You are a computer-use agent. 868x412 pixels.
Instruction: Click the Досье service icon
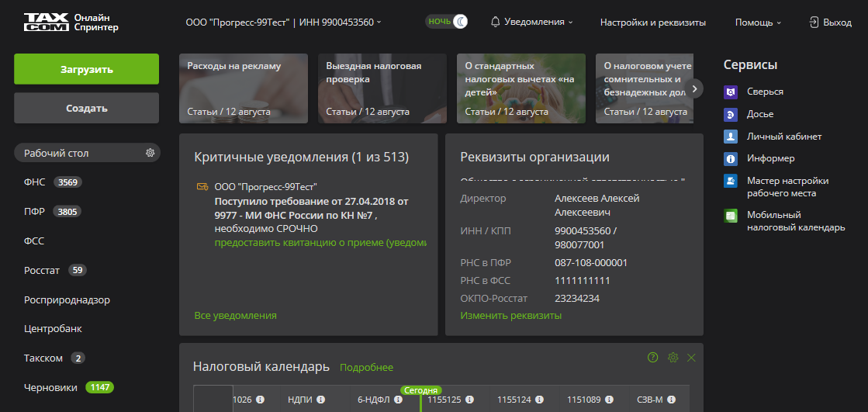point(730,114)
